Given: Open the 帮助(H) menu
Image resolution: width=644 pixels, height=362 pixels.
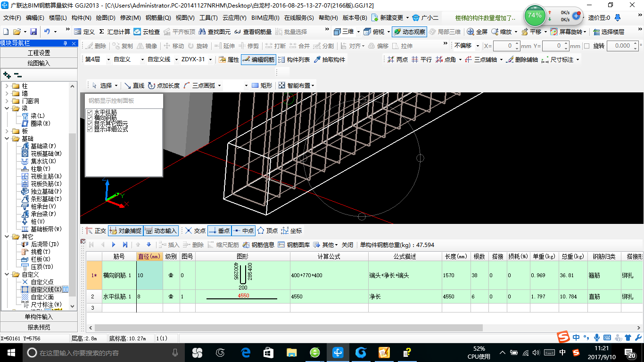Looking at the screenshot, I should 328,18.
